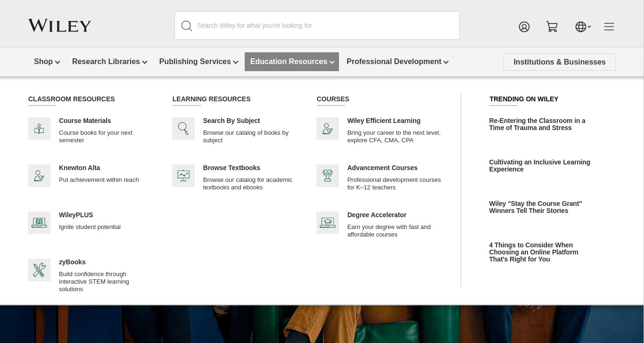Open the Degree Accelerator link

[x=377, y=215]
